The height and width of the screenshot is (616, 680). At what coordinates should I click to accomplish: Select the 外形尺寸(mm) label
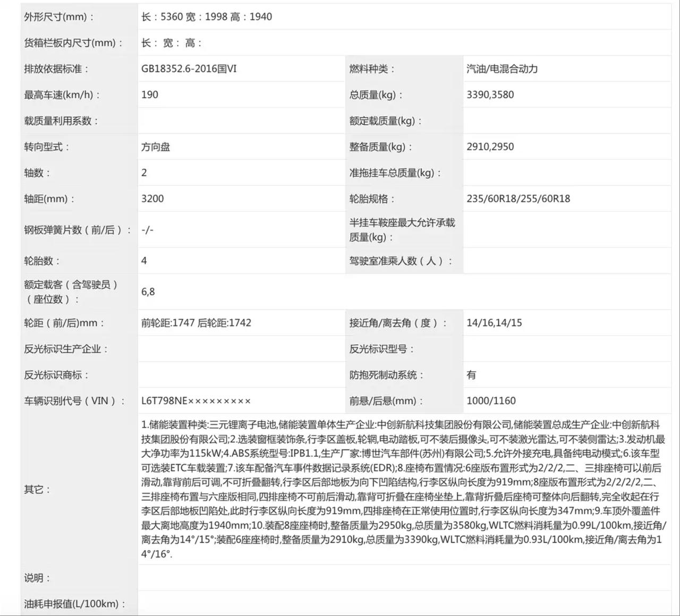[58, 17]
